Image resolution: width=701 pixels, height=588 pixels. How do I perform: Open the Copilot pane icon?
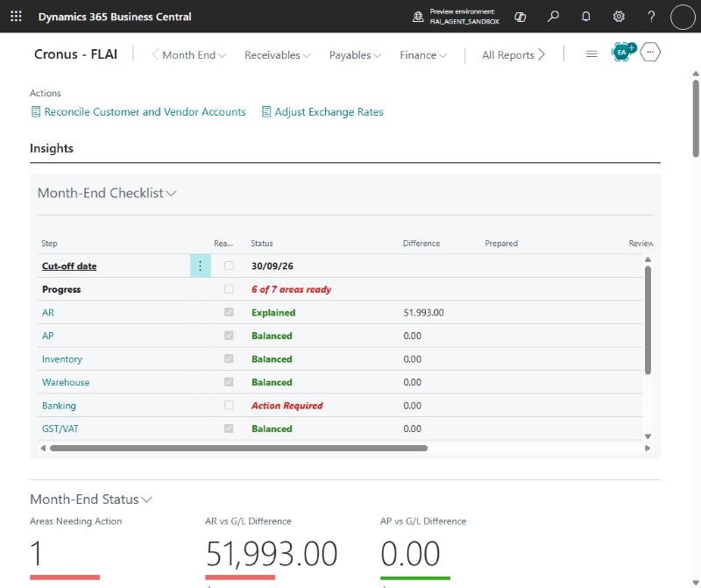(520, 17)
